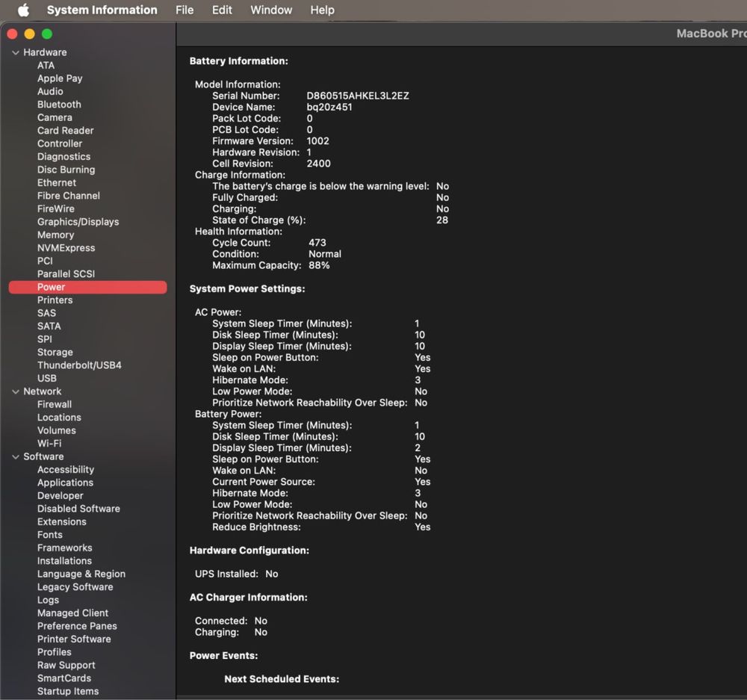Screen dimensions: 747x700
Task: Select Apple Pay in the sidebar
Action: point(60,78)
